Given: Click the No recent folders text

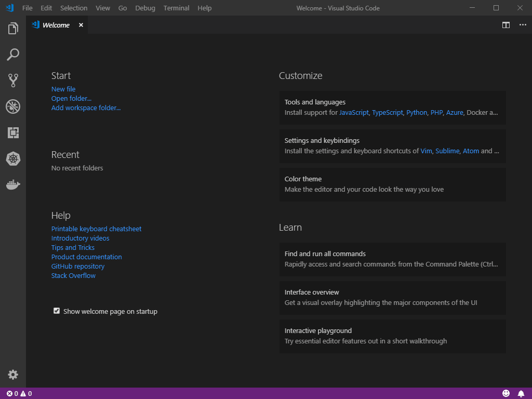Looking at the screenshot, I should pos(77,168).
